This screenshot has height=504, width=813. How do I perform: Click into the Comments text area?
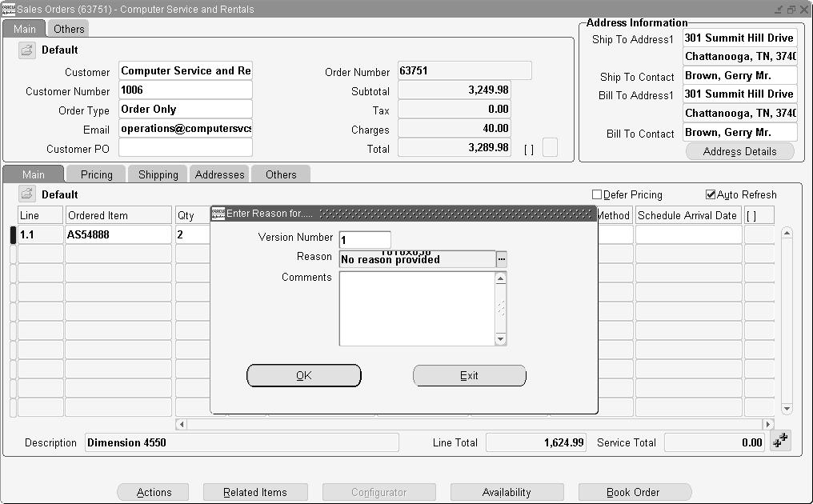417,309
